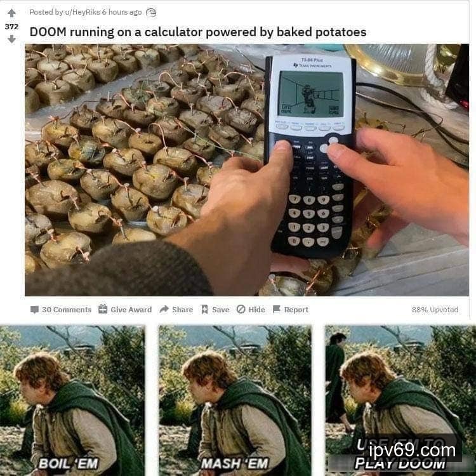Click the MASH 'EM meme panel

coord(235,400)
